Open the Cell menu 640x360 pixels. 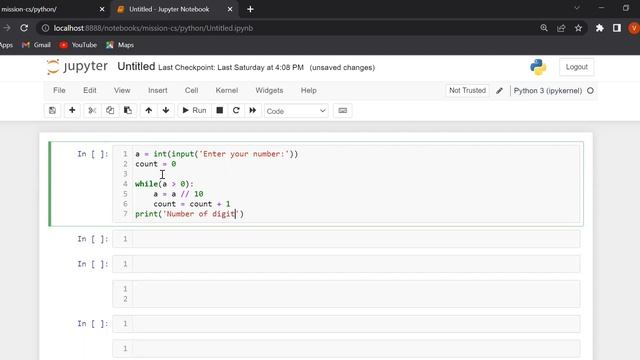point(191,90)
